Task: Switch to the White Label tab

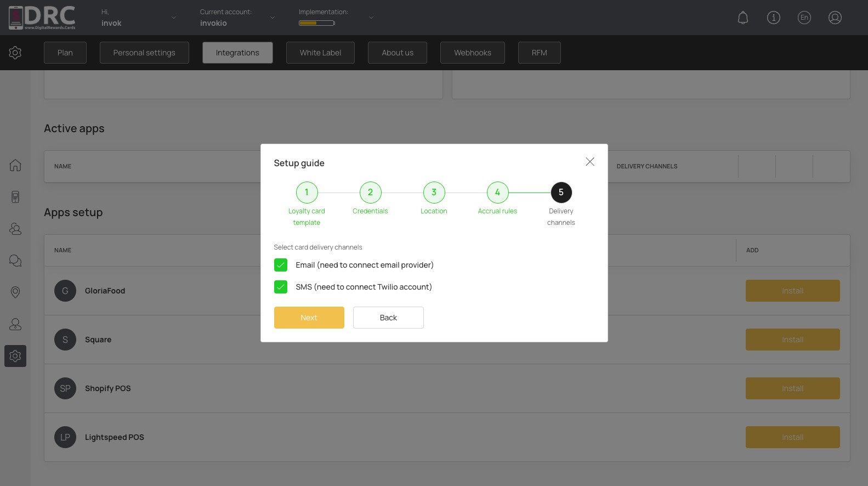Action: click(x=320, y=53)
